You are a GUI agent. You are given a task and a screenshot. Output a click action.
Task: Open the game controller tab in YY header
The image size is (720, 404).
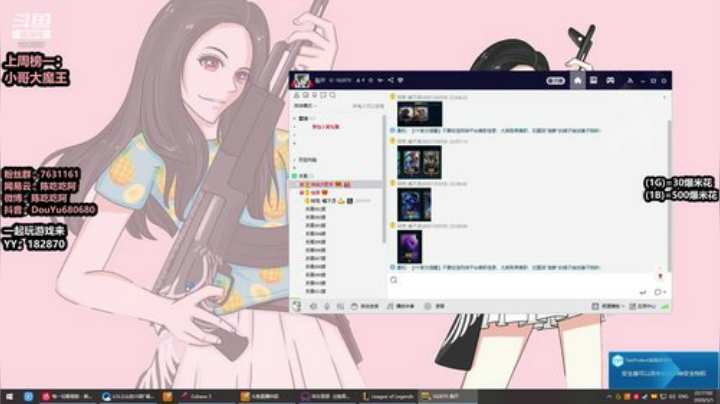click(x=610, y=80)
